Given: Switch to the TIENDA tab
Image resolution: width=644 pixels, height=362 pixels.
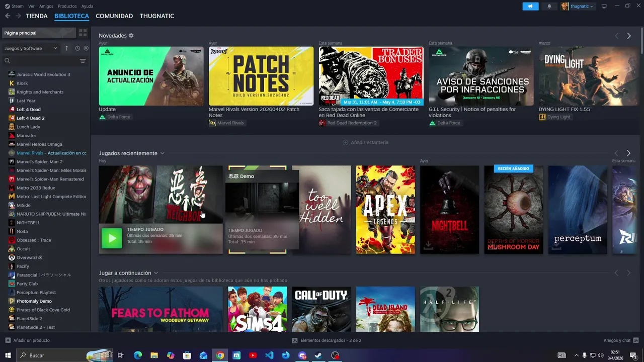Looking at the screenshot, I should (37, 16).
